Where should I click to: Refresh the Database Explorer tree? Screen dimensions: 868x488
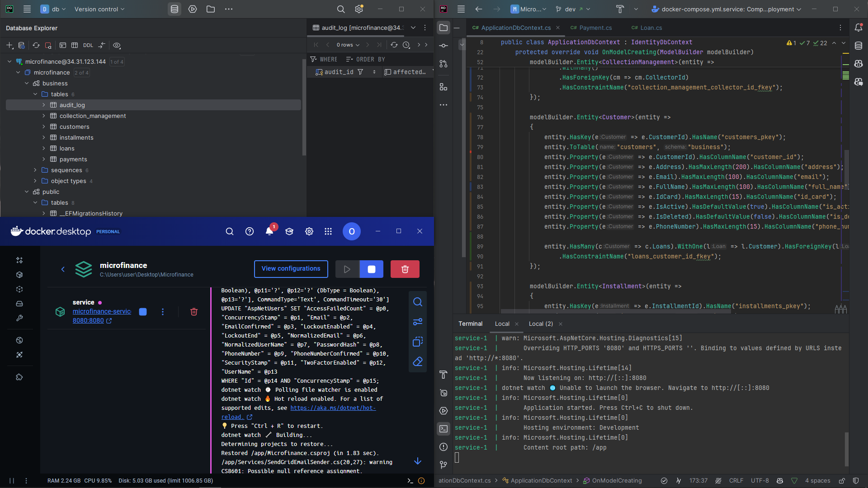36,45
